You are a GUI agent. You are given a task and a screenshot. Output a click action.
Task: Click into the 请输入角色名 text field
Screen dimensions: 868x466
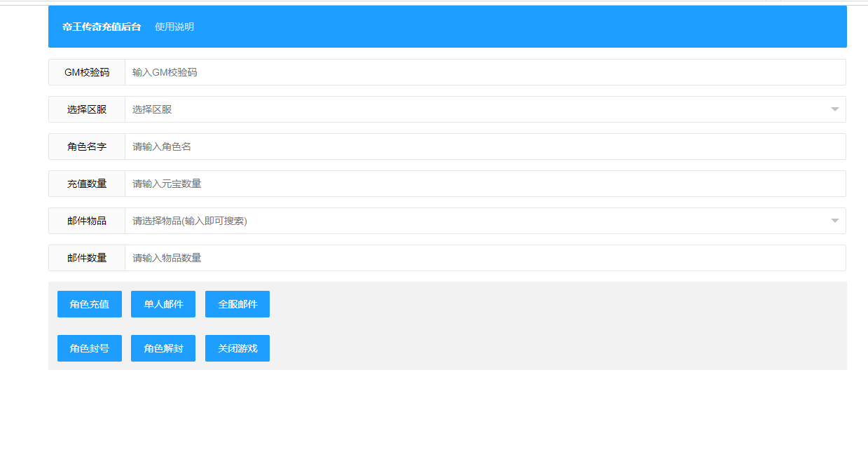tap(485, 146)
